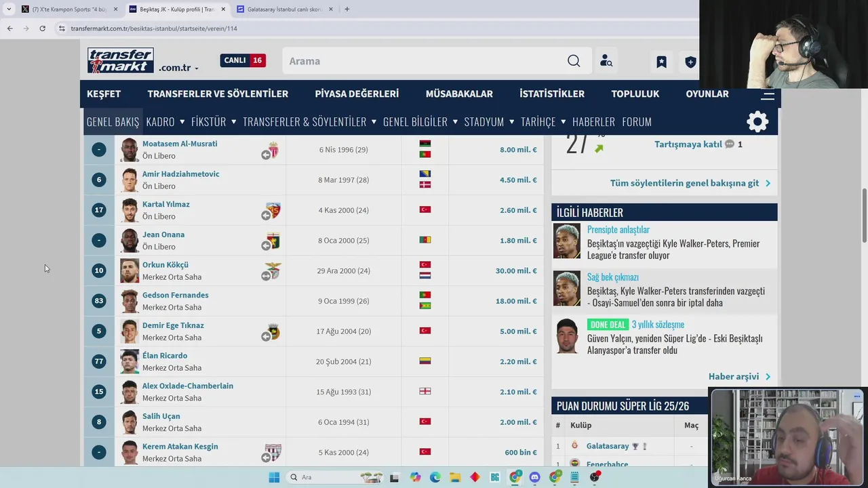The width and height of the screenshot is (868, 488).
Task: Click Galatasaray crest in league table
Action: pos(575,446)
